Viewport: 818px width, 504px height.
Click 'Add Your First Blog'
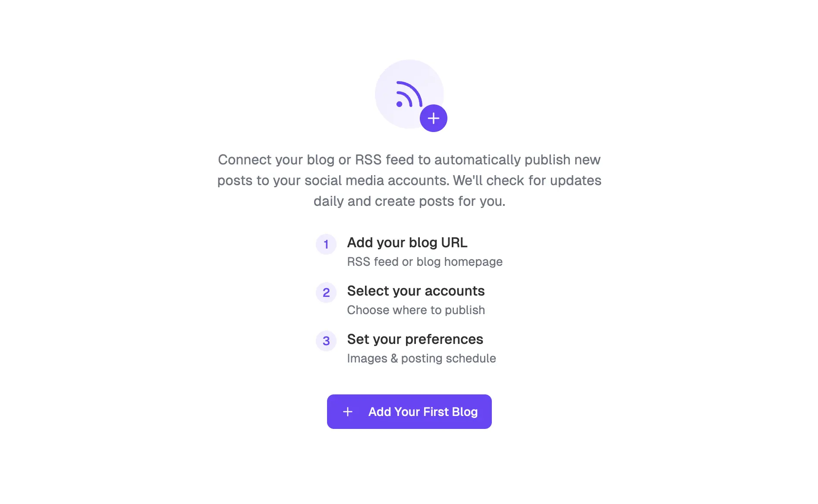[x=409, y=411]
